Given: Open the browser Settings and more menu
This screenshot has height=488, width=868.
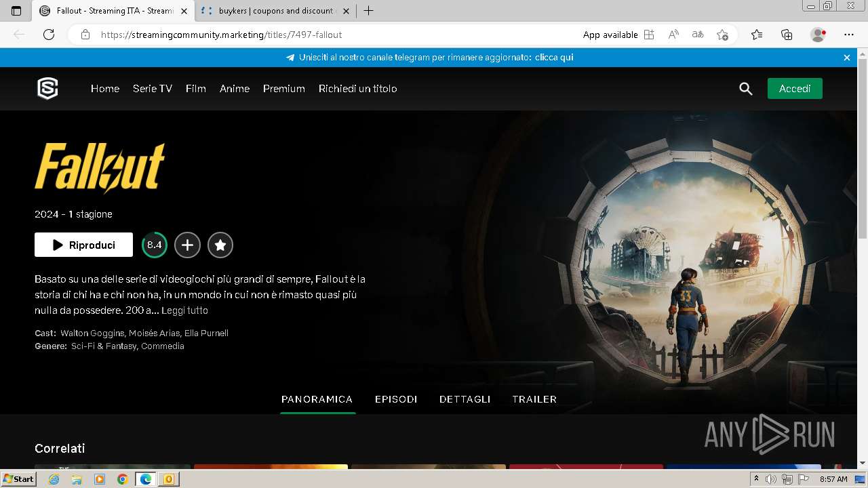Looking at the screenshot, I should tap(849, 35).
